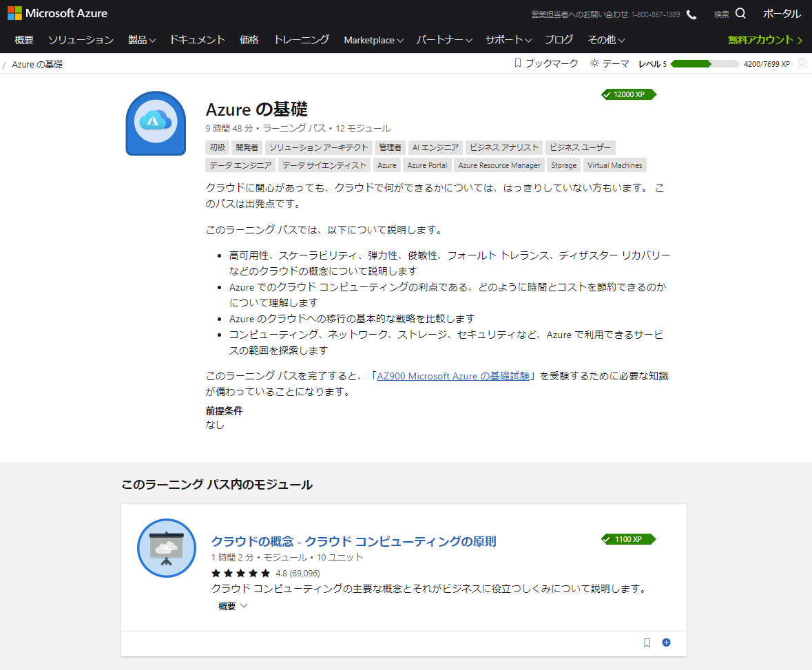
Task: Click the Azure の基礎 breadcrumb
Action: (x=37, y=64)
